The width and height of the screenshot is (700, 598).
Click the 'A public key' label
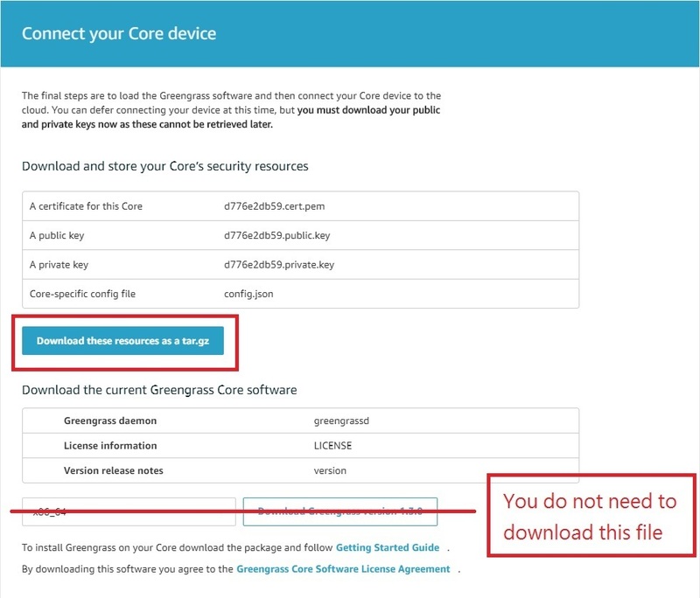57,235
